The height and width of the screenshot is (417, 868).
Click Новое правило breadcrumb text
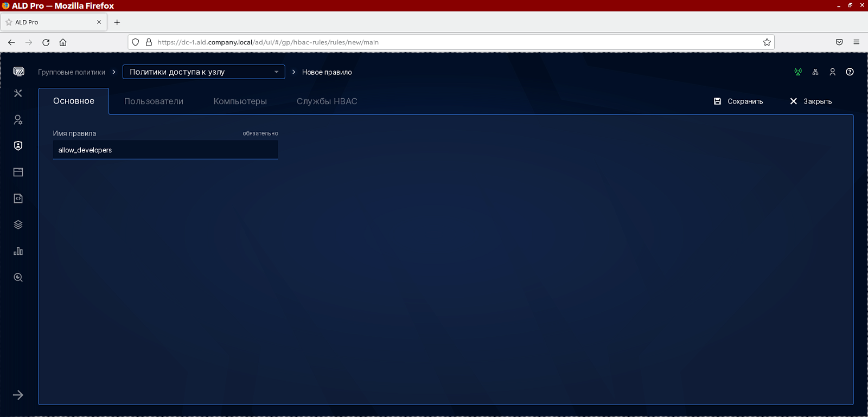[x=327, y=72]
